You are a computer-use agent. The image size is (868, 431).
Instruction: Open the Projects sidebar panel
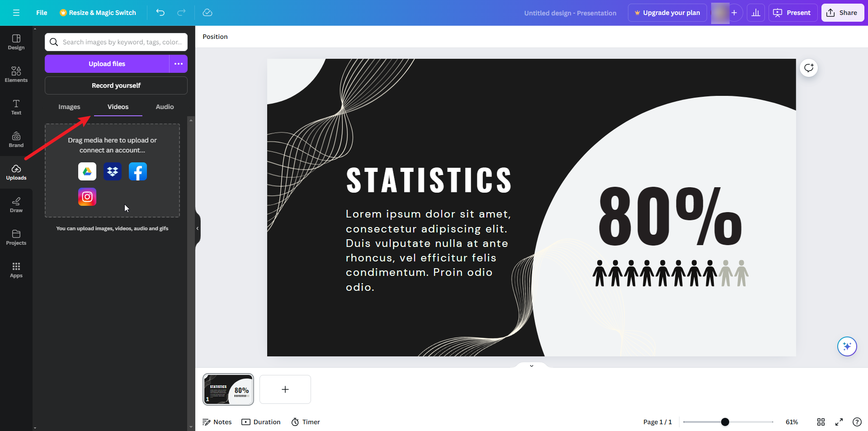16,237
